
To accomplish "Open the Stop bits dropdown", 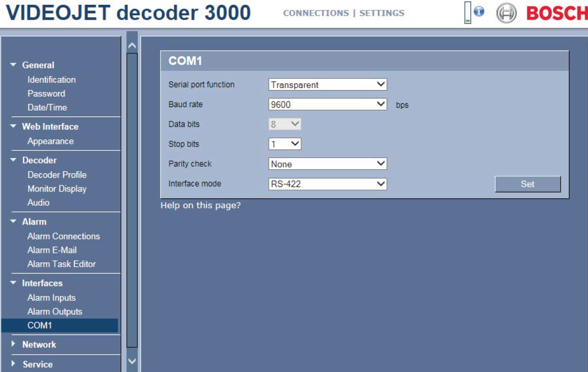I will [x=285, y=144].
